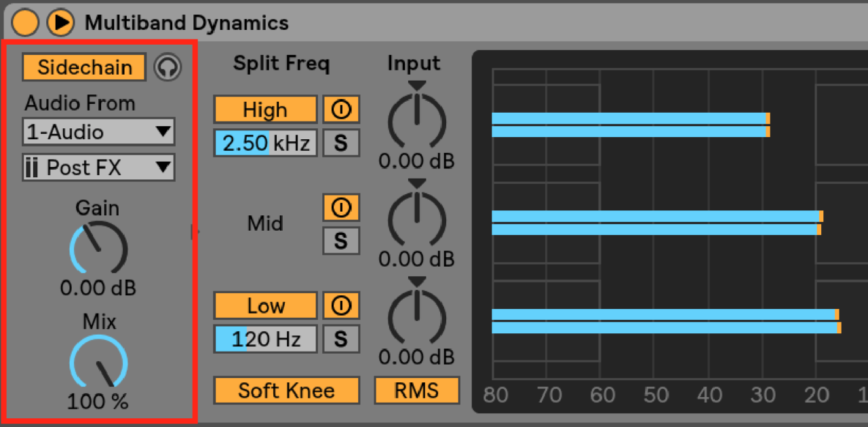Solo the Low band with its S button
Viewport: 868px width, 427px height.
point(341,338)
